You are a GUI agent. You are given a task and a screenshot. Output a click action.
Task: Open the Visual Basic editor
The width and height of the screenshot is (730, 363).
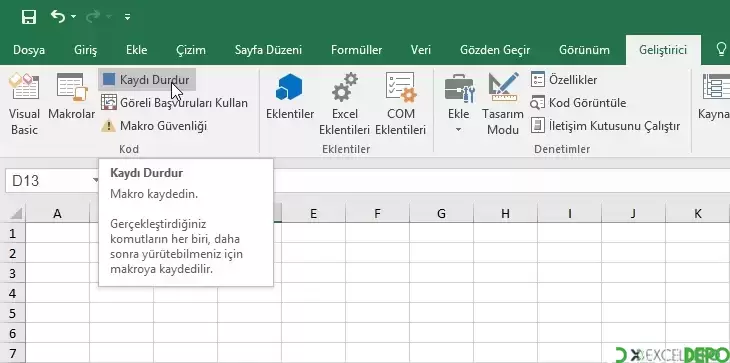(x=24, y=104)
